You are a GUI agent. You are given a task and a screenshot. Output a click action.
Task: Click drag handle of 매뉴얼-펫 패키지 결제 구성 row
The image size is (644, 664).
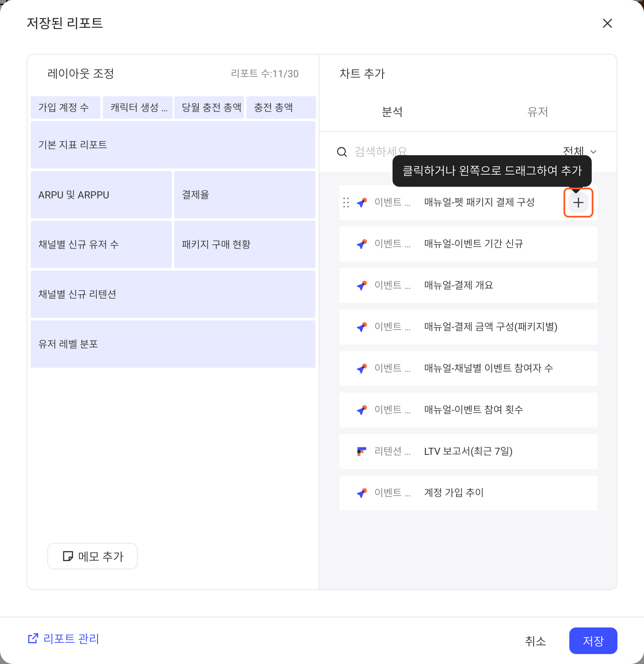(346, 203)
